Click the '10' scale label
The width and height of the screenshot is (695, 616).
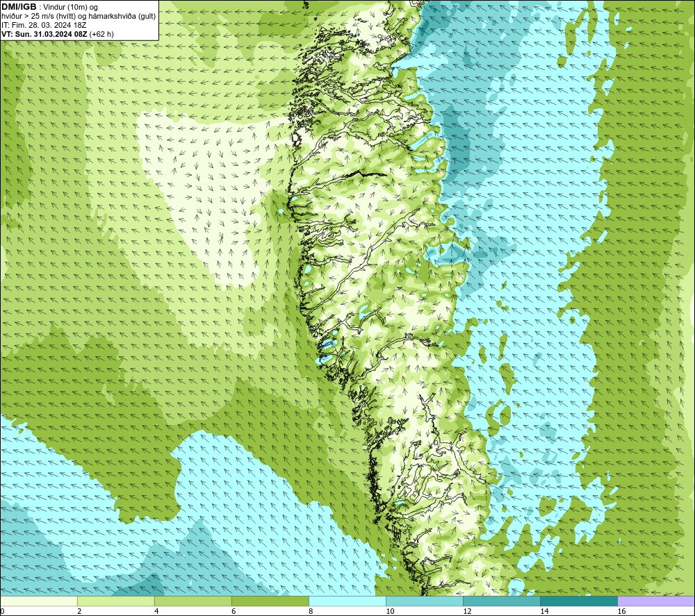(390, 612)
